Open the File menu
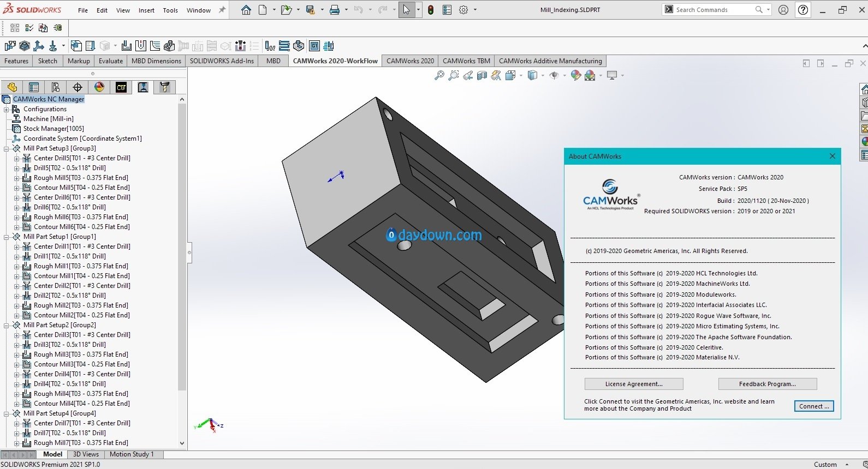Image resolution: width=868 pixels, height=469 pixels. [x=83, y=10]
